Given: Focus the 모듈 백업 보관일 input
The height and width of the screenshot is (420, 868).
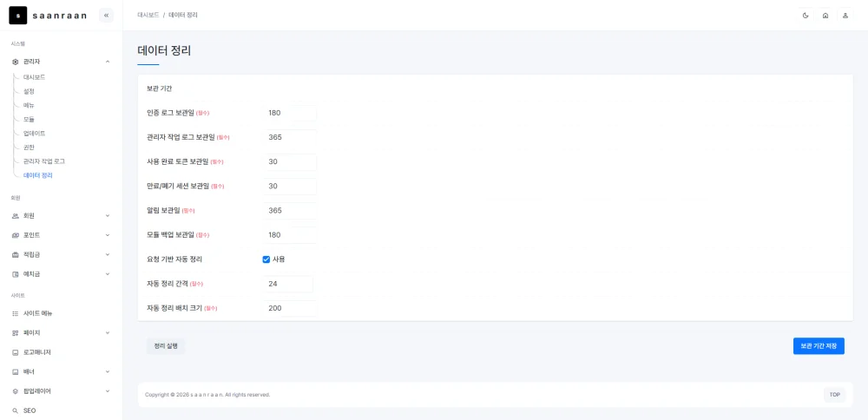Looking at the screenshot, I should [x=289, y=234].
